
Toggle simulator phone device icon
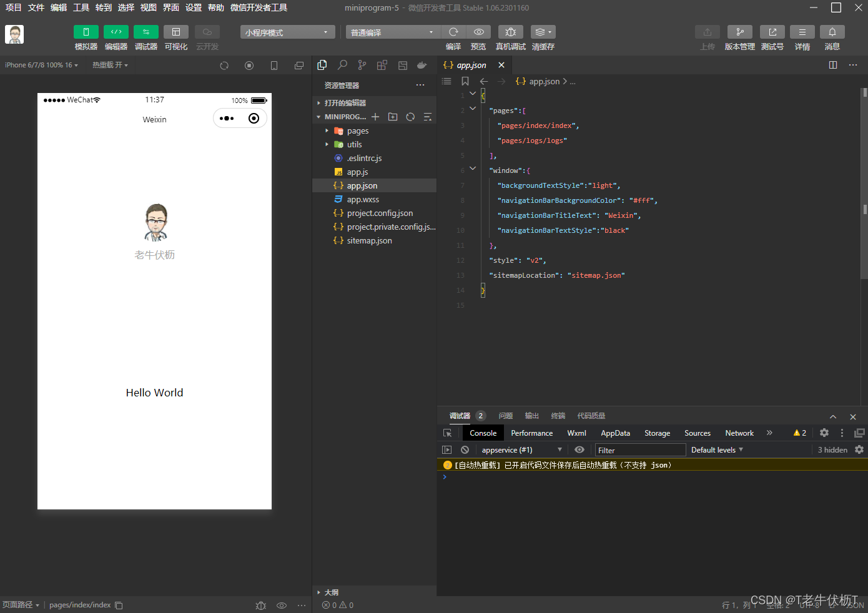coord(274,66)
